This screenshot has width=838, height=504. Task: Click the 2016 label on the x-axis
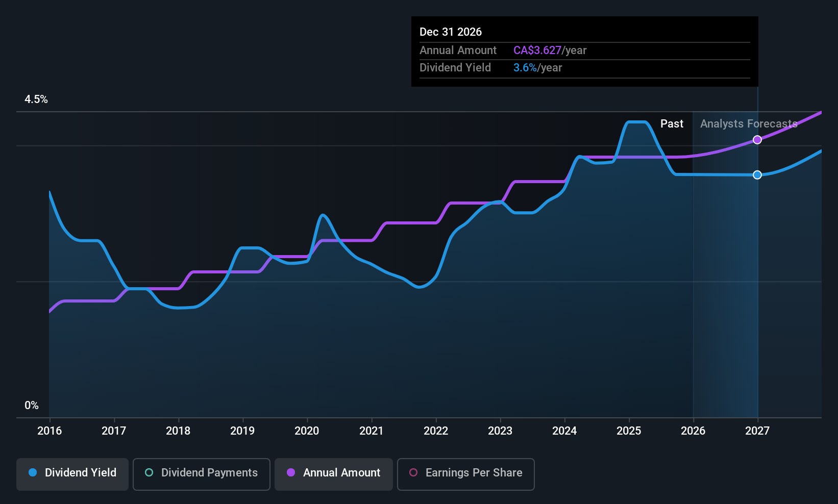pos(50,431)
